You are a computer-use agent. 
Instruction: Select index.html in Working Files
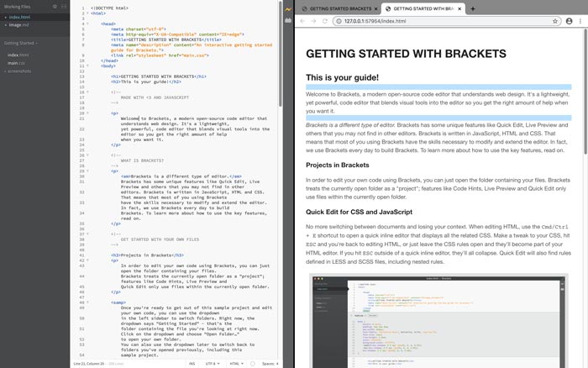tap(34, 17)
